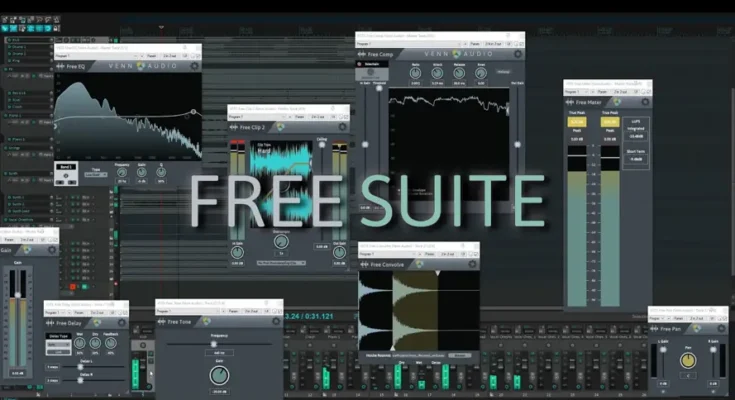Image resolution: width=735 pixels, height=400 pixels.
Task: Select Link option in Free Delay
Action: (58, 352)
